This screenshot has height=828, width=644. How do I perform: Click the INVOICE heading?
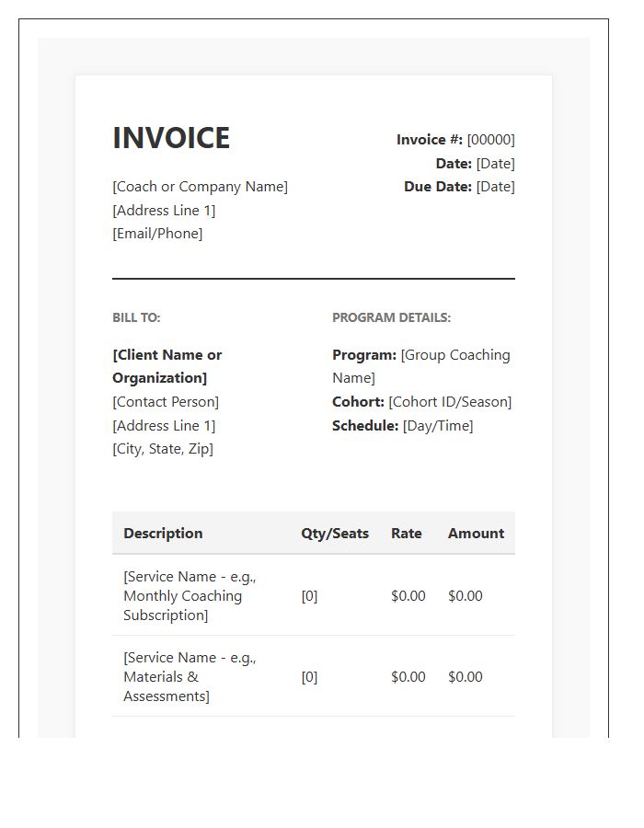[x=171, y=138]
